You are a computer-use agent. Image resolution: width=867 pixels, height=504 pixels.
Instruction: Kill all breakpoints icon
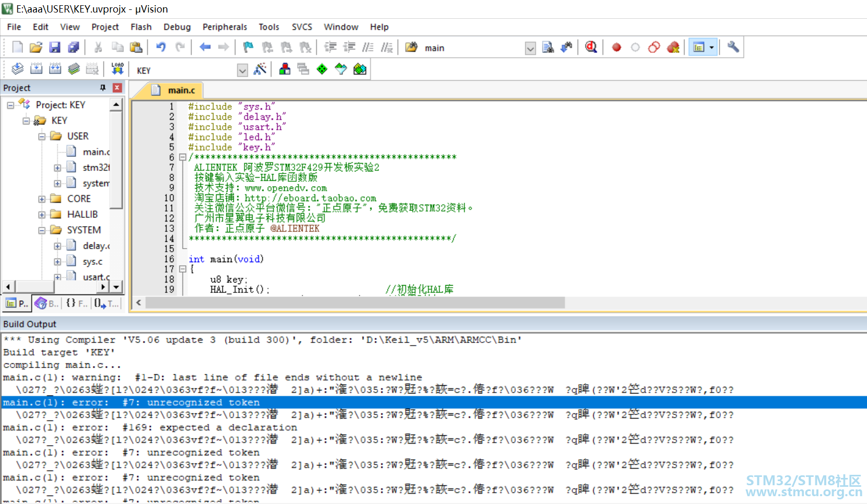pyautogui.click(x=673, y=47)
